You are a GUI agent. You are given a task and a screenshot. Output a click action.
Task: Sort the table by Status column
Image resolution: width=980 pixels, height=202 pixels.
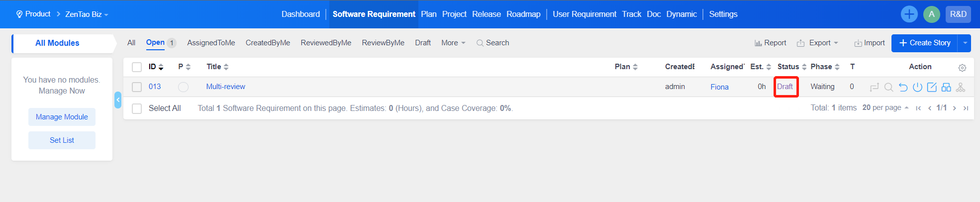[x=791, y=67]
